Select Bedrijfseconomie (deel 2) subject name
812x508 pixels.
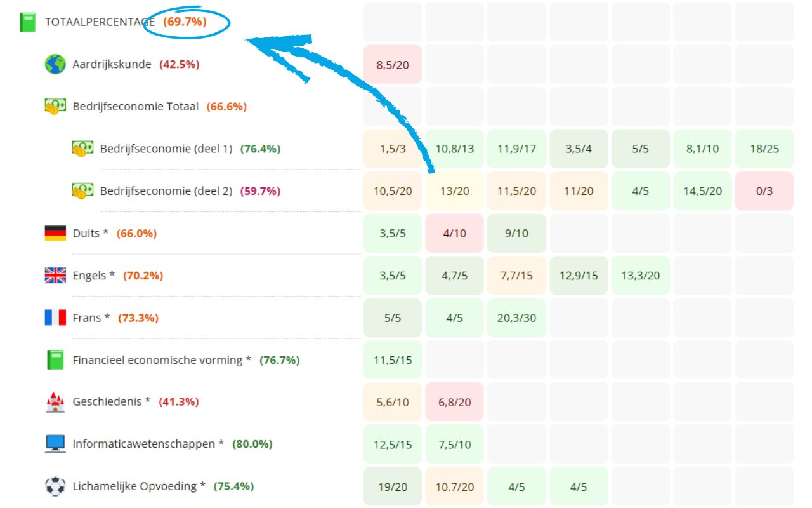tap(166, 190)
